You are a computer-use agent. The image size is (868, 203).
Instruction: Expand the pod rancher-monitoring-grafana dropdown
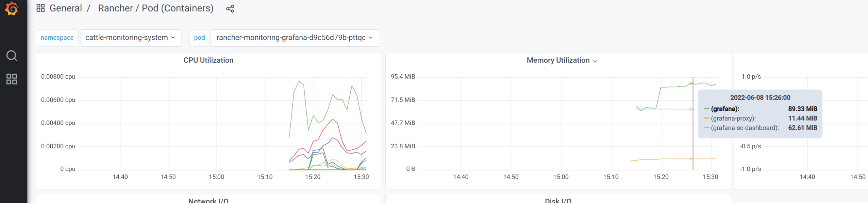(x=295, y=38)
